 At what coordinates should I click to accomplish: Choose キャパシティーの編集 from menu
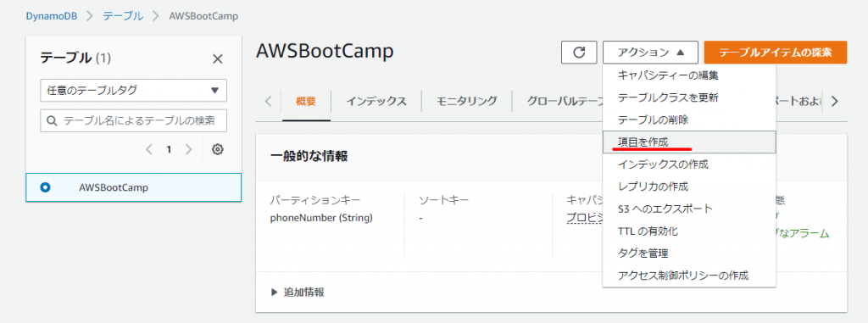pyautogui.click(x=689, y=75)
